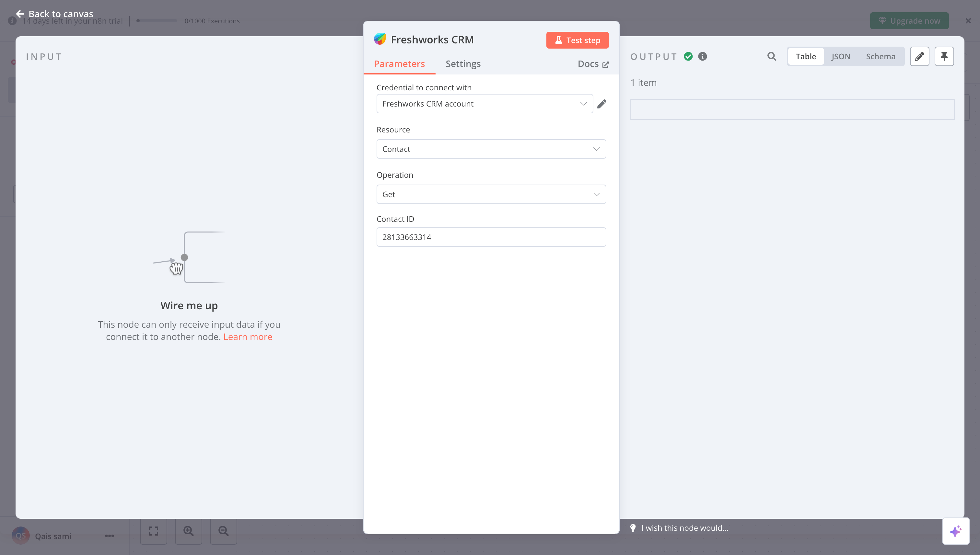Viewport: 980px width, 555px height.
Task: Click the output search magnifier icon
Action: point(771,56)
